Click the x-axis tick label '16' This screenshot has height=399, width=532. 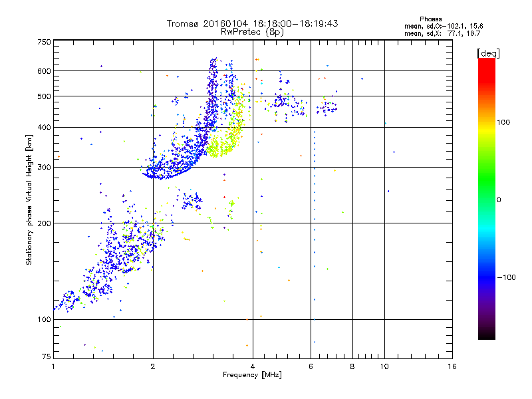click(x=452, y=366)
